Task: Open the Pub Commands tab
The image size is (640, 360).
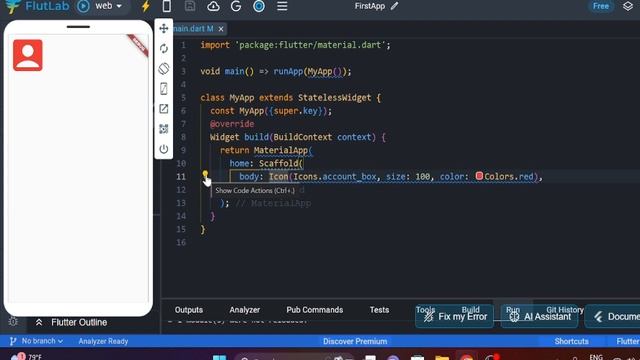Action: 315,310
